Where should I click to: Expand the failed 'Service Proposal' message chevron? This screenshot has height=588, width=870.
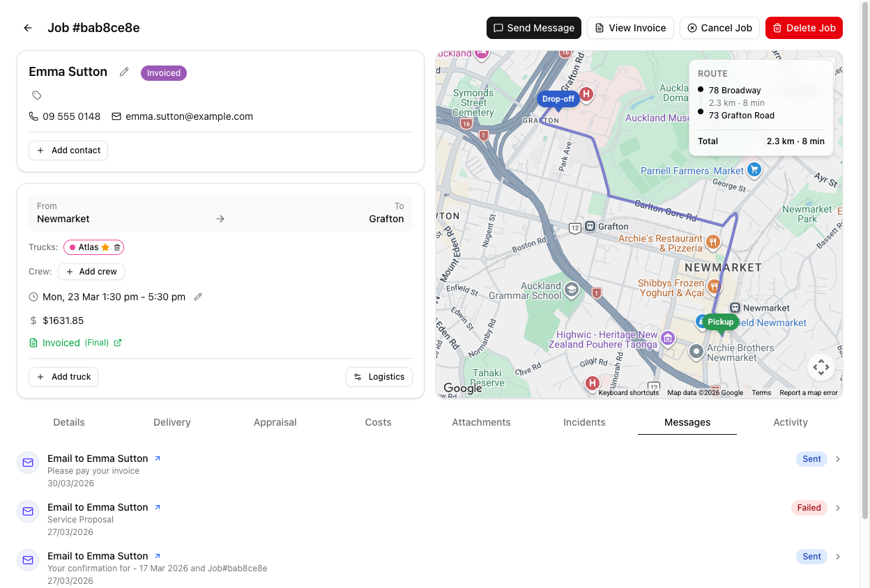838,508
